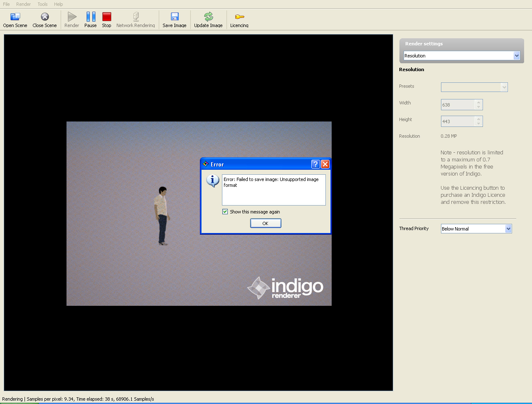Click the Open Scene toolbar icon
The width and height of the screenshot is (532, 404).
(x=15, y=17)
